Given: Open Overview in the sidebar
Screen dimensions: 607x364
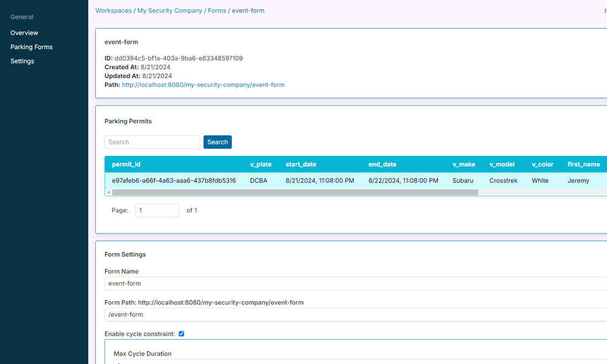Looking at the screenshot, I should [24, 33].
